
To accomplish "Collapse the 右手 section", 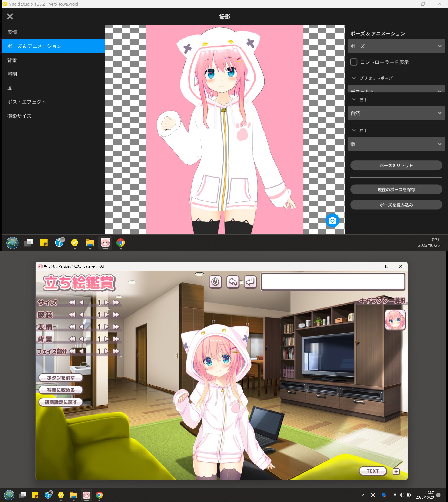I will click(x=354, y=130).
